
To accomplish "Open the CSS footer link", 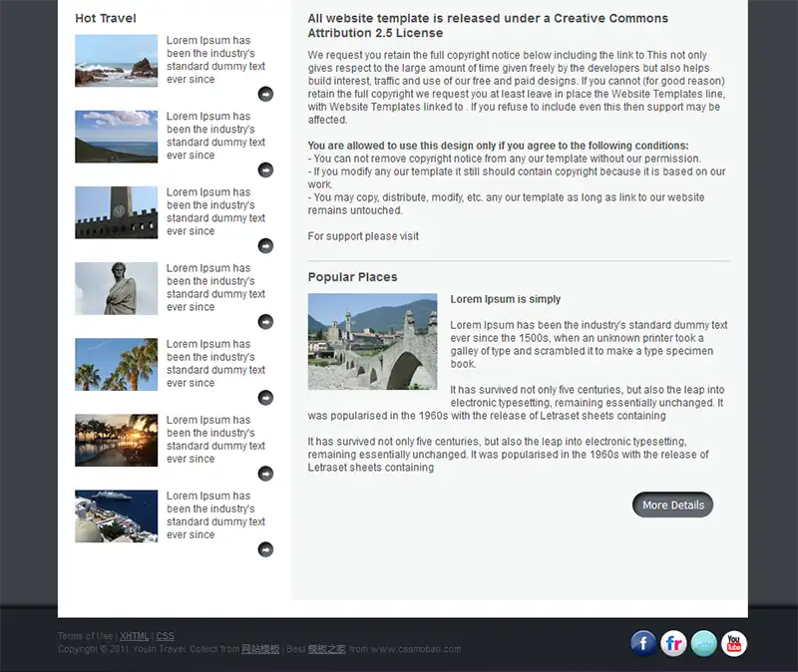I will click(x=165, y=636).
